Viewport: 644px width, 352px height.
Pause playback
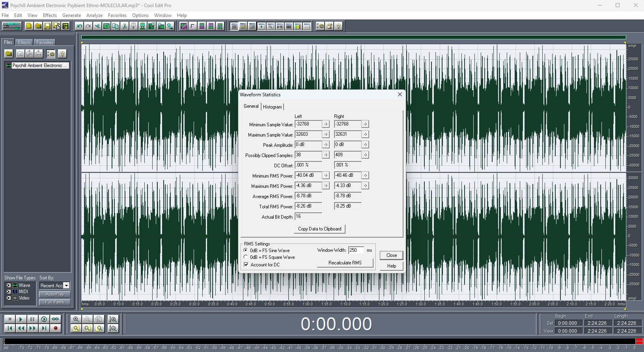tap(32, 319)
